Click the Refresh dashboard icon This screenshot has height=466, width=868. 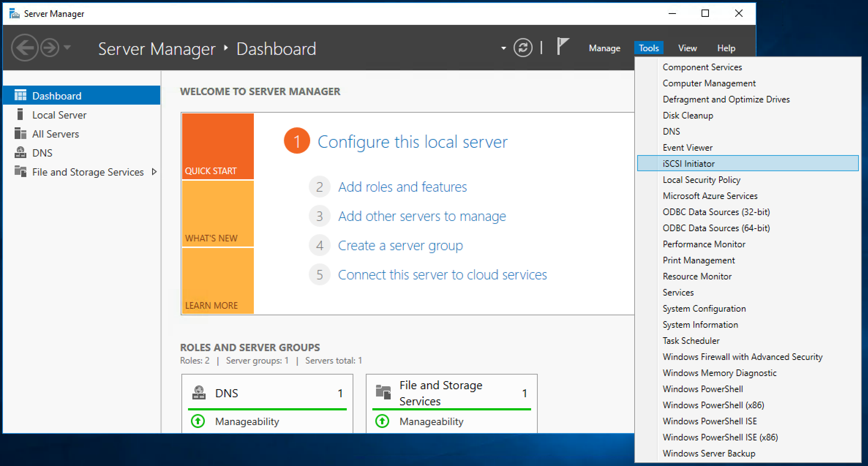pos(523,48)
